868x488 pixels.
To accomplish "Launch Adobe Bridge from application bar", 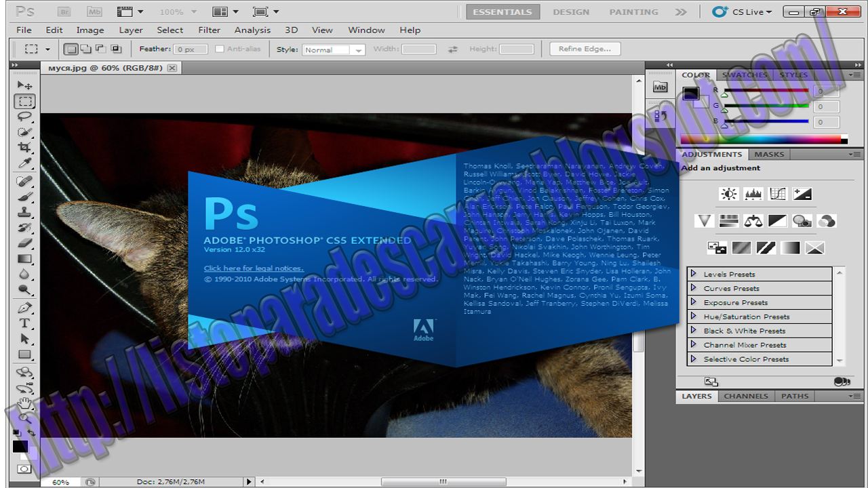I will 64,12.
